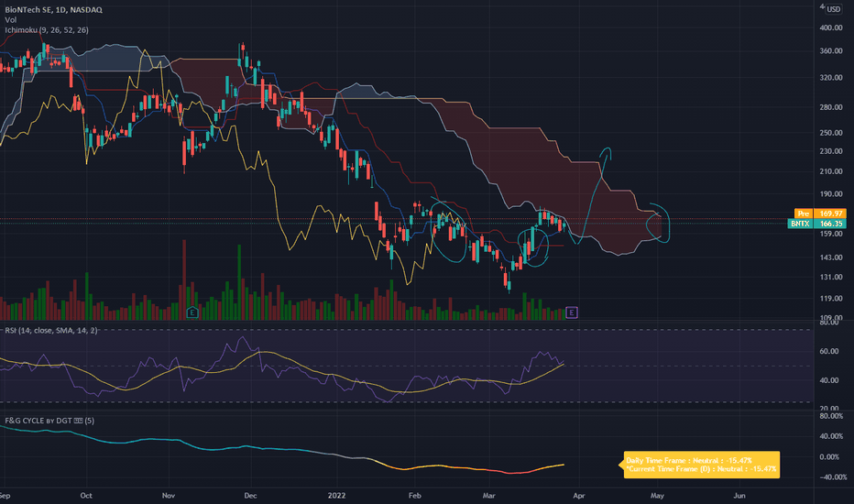Click the 320.00 price scale value
Screen dimensions: 854x504
[x=831, y=77]
